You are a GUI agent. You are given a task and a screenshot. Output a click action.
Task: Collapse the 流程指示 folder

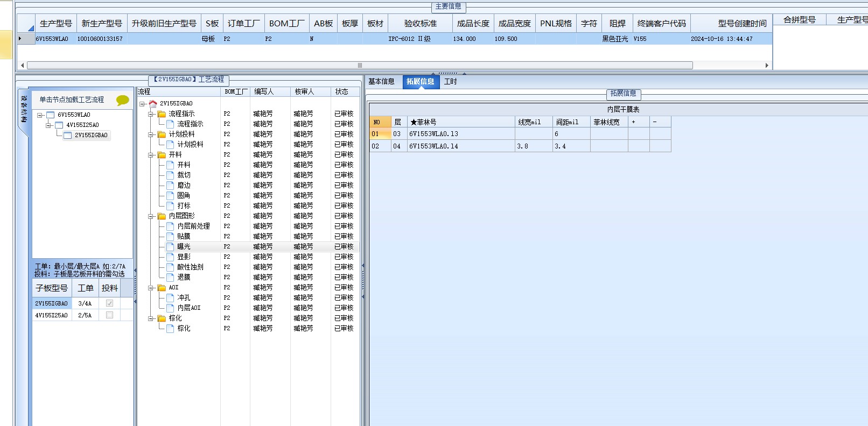pyautogui.click(x=151, y=114)
